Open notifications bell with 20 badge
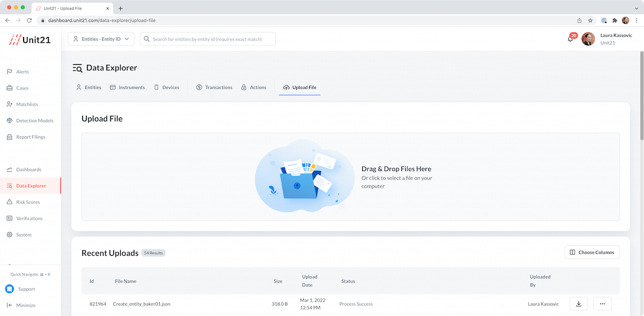The image size is (644, 316). click(571, 38)
